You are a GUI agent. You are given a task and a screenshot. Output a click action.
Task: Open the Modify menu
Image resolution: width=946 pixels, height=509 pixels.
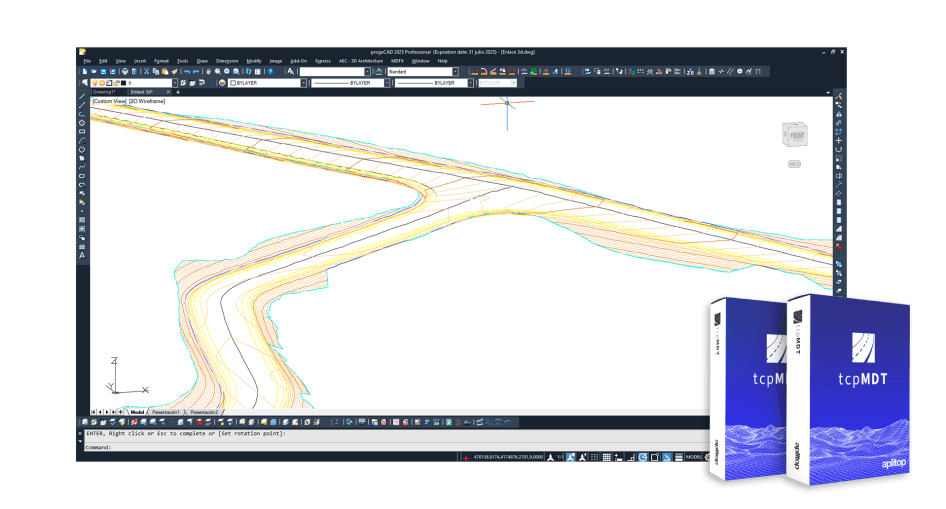(x=254, y=61)
